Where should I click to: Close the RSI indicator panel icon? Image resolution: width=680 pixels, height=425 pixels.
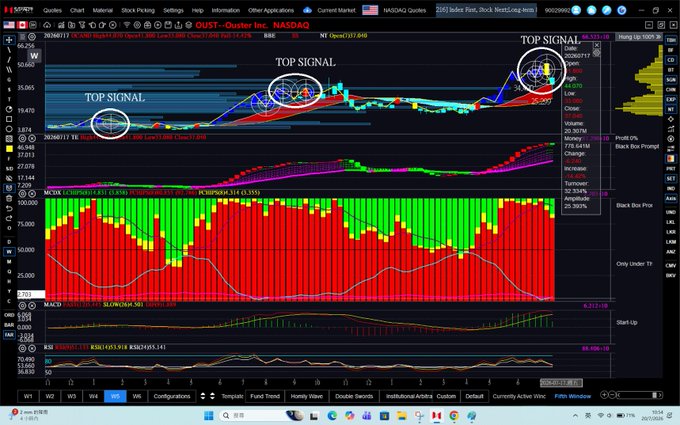pos(32,348)
